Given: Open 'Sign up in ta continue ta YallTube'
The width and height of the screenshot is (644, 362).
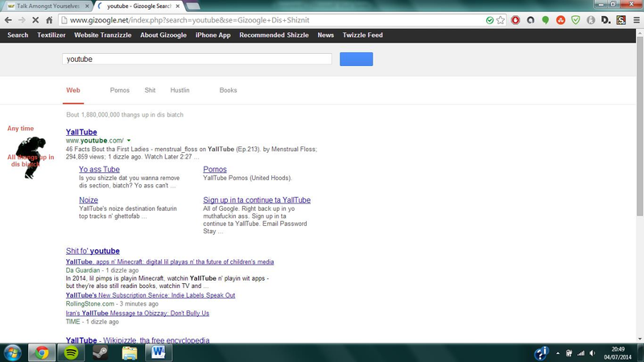Looking at the screenshot, I should tap(257, 200).
